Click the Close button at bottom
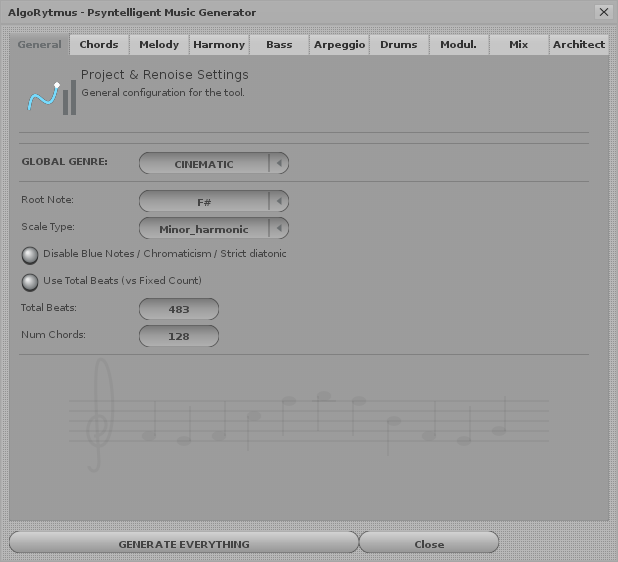The height and width of the screenshot is (562, 618). pos(428,544)
